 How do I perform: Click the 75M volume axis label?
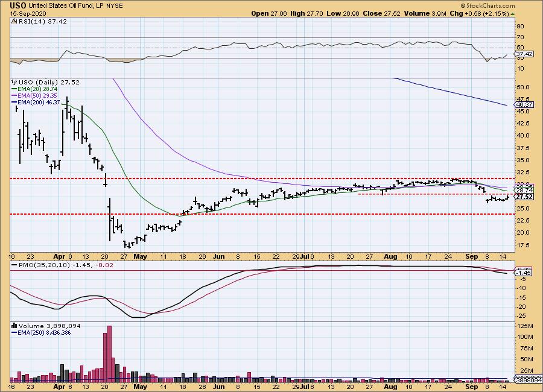(x=526, y=349)
